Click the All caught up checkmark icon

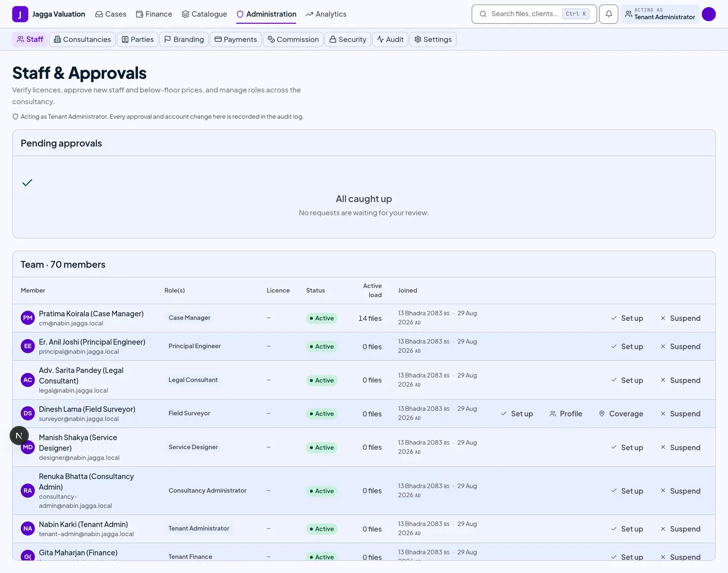click(x=27, y=182)
